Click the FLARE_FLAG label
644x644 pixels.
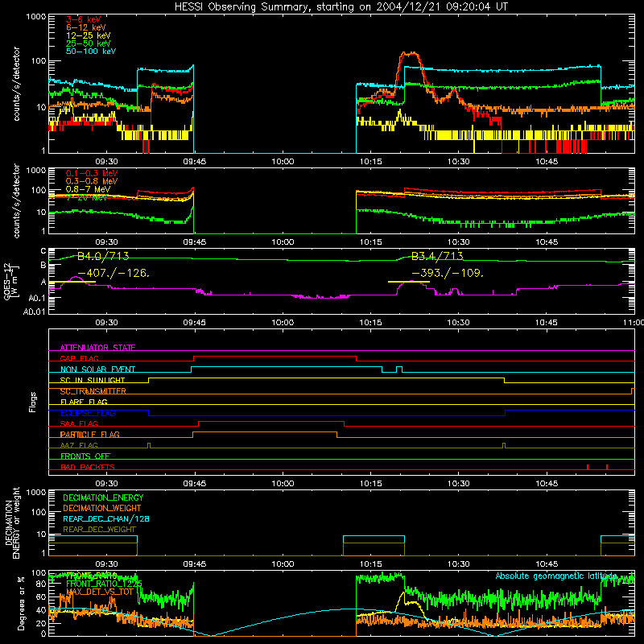click(84, 402)
